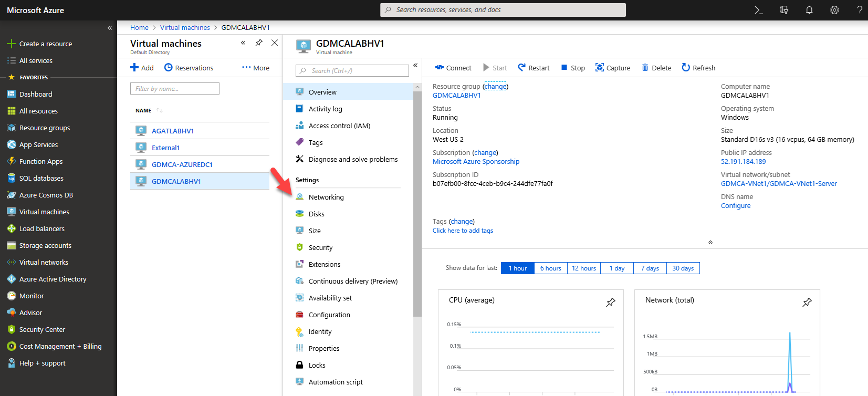Click the Azure Active Directory icon
The image size is (868, 396).
tap(12, 279)
